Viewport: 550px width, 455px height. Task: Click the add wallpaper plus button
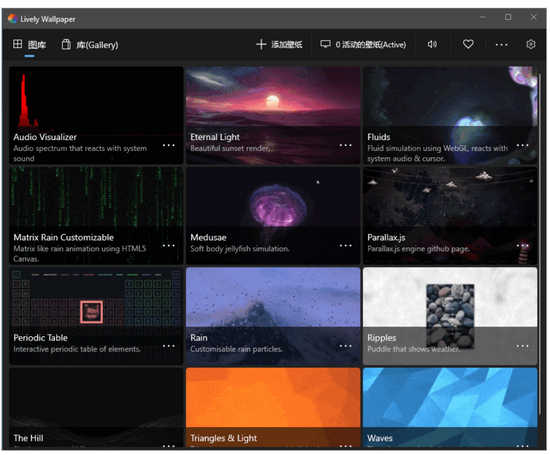coord(279,45)
